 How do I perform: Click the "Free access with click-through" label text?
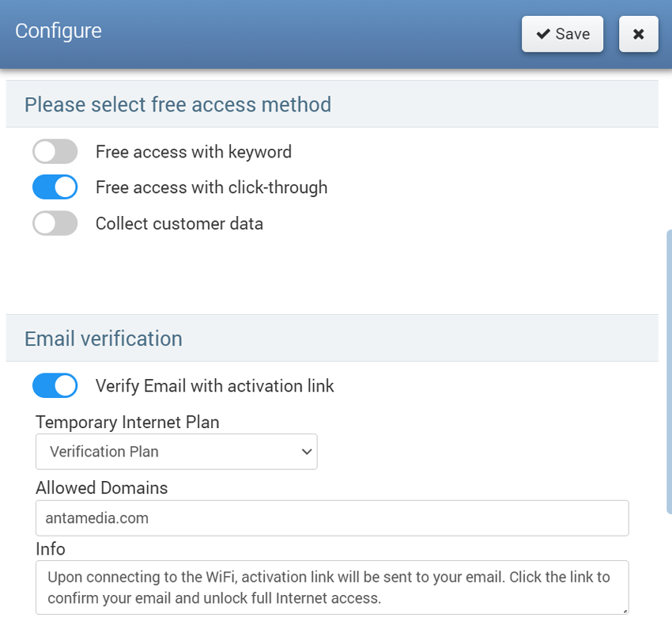coord(211,188)
